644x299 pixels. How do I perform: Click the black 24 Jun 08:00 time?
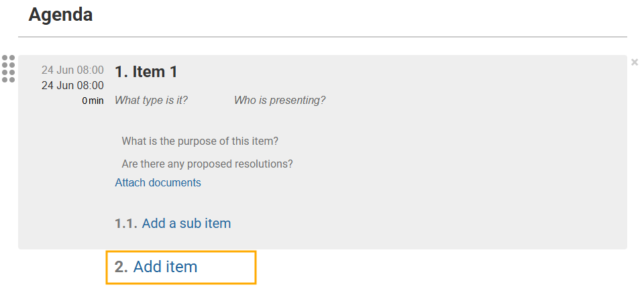point(72,85)
